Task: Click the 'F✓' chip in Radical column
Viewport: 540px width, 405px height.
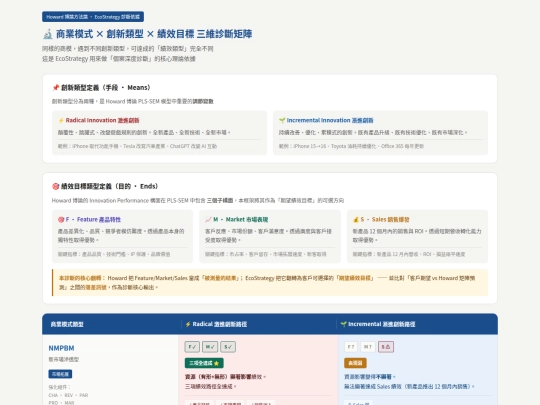Action: pos(192,347)
